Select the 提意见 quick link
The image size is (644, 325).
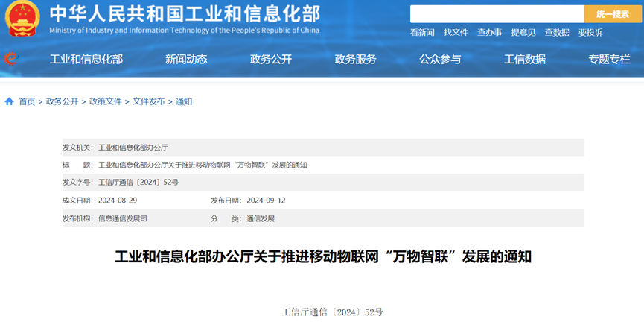[x=523, y=32]
